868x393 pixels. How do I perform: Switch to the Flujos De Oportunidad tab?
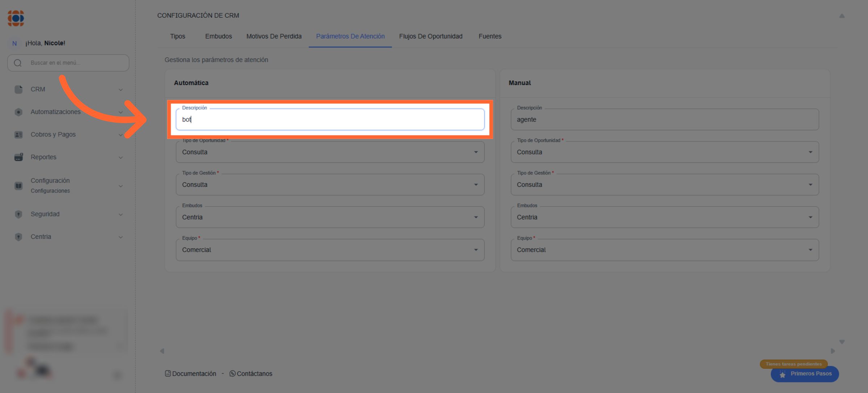pos(430,36)
